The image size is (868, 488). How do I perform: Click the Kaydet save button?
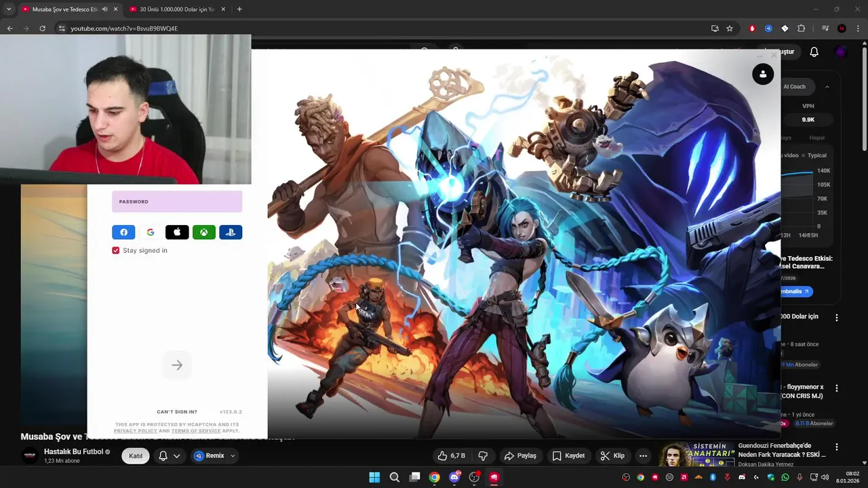pos(568,455)
